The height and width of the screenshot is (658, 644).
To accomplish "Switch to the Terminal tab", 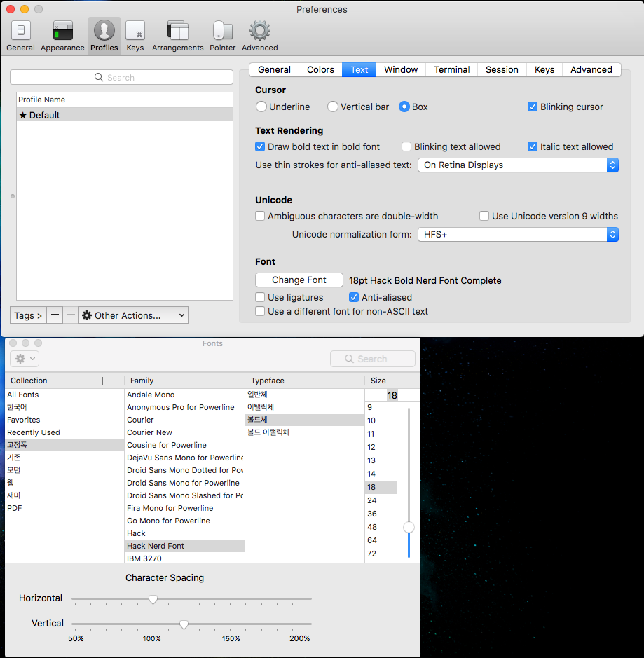I will point(451,70).
